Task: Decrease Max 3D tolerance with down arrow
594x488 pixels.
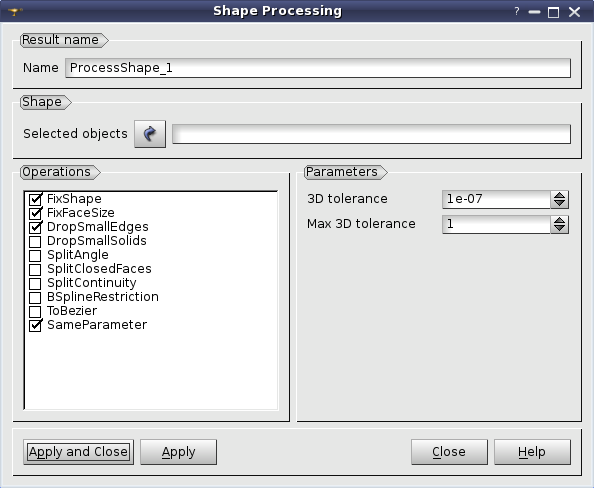Action: point(560,228)
